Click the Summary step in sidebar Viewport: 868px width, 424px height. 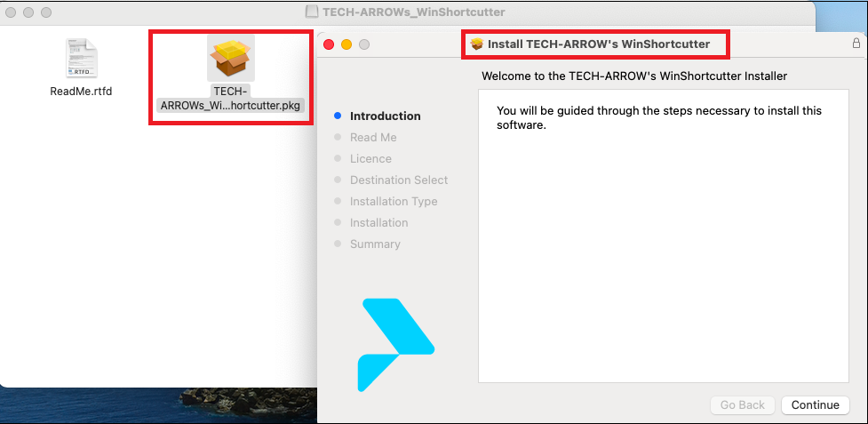(374, 244)
